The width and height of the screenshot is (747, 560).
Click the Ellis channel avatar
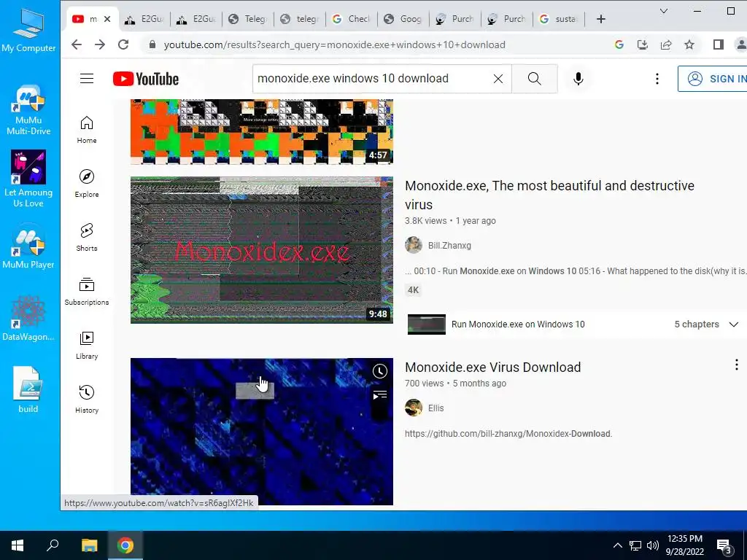click(x=414, y=408)
